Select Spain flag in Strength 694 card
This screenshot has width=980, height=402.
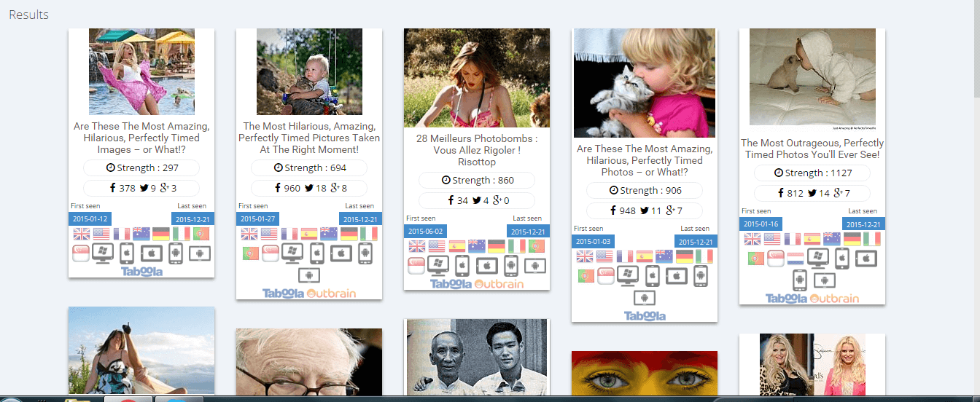[308, 234]
